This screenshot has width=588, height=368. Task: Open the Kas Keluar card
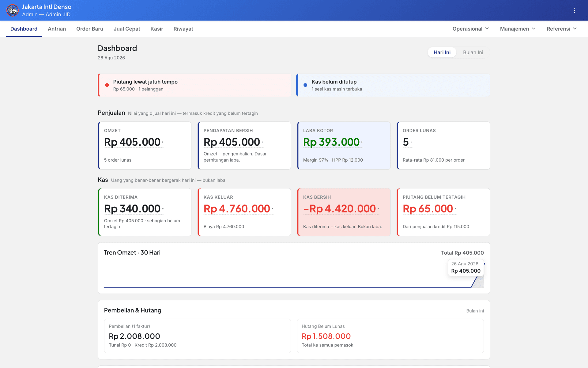pyautogui.click(x=244, y=212)
